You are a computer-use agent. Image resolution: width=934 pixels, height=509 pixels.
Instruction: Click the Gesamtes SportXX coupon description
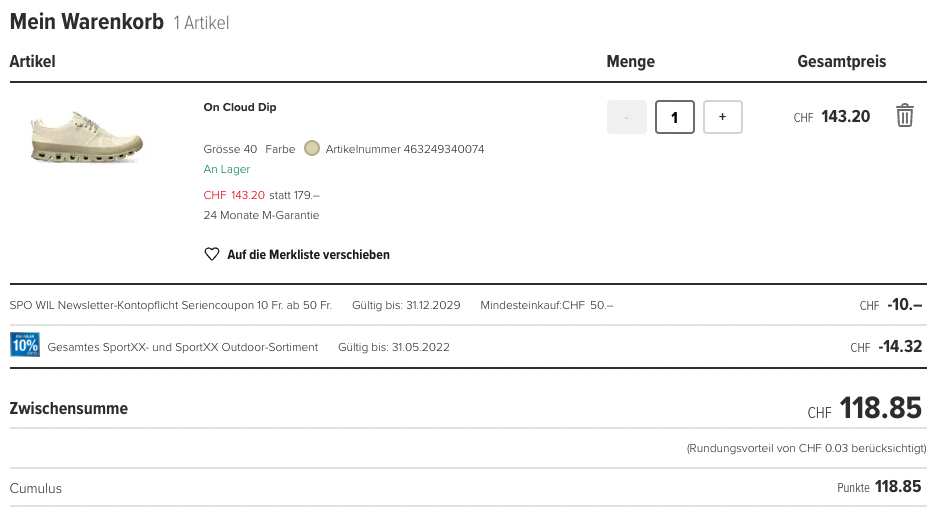tap(183, 347)
